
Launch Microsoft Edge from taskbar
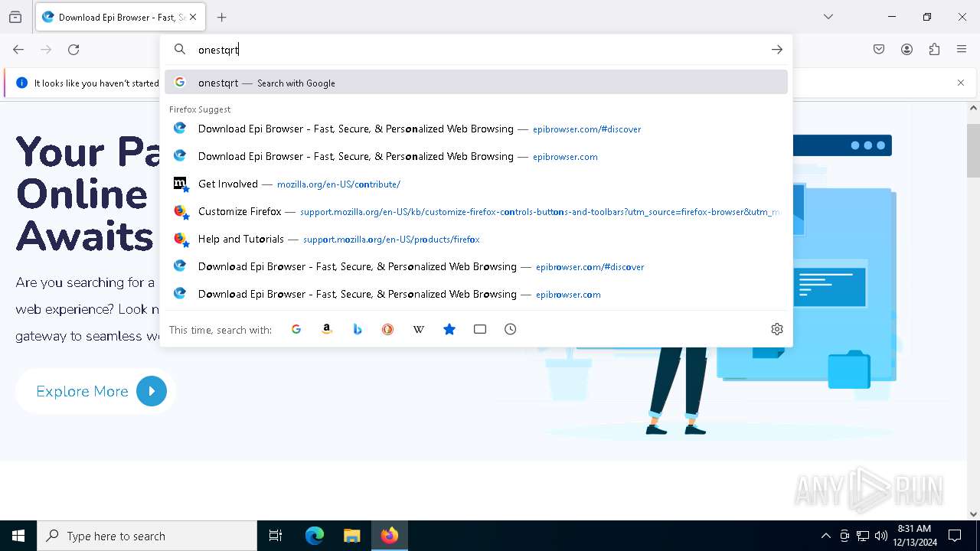(x=315, y=536)
